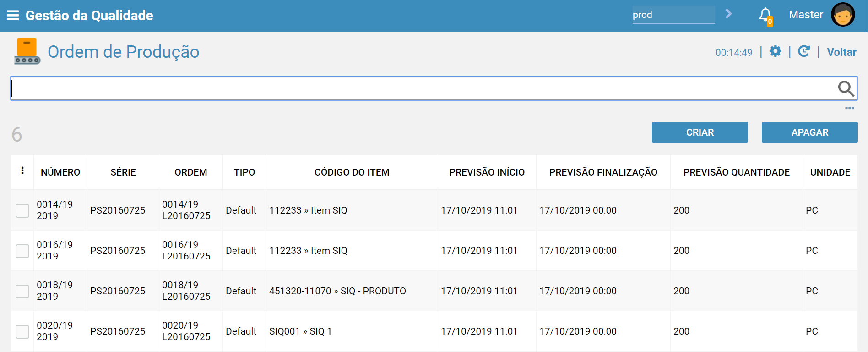Open the Master user avatar
Image resolution: width=868 pixels, height=352 pixels.
click(843, 15)
